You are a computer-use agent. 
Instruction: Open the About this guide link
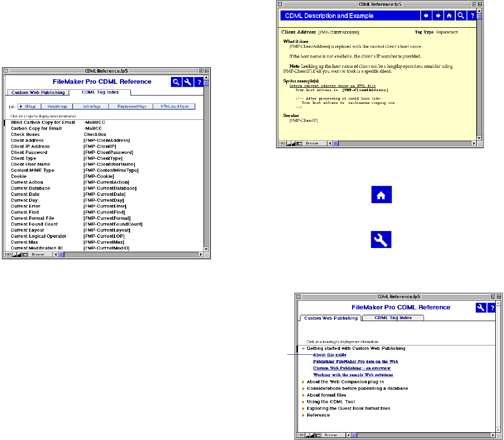330,355
